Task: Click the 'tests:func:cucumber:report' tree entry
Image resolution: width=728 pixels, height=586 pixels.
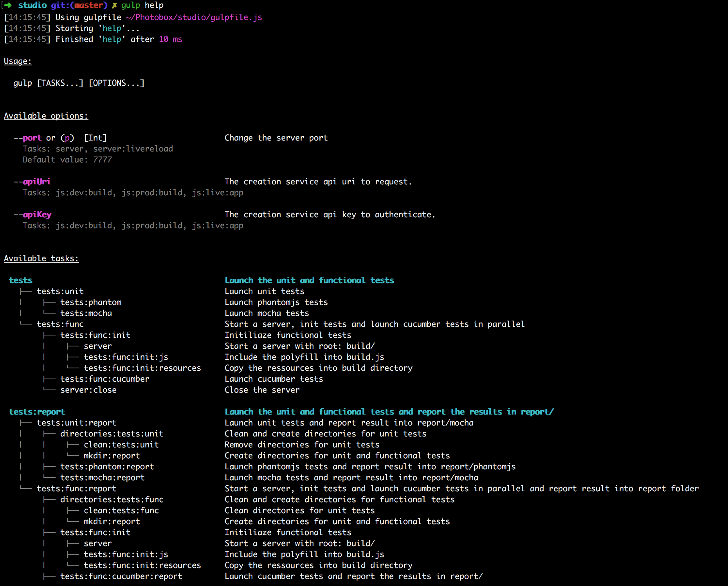Action: pyautogui.click(x=121, y=577)
